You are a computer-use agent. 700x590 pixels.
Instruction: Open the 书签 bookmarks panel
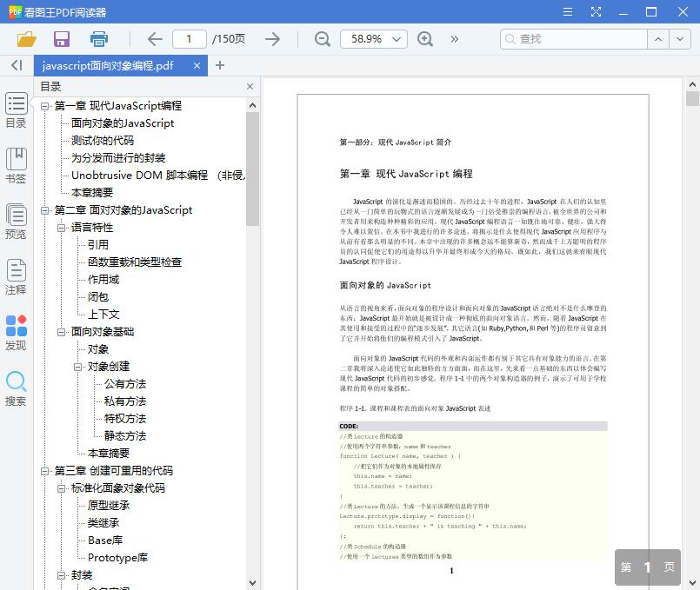16,166
